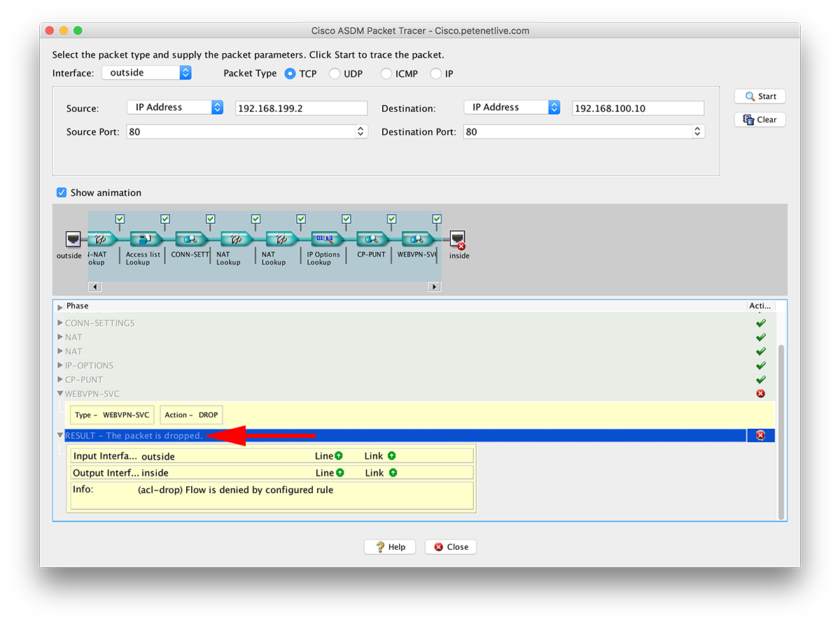This screenshot has width=840, height=624.
Task: Click the 'Action - DROP' box
Action: click(x=191, y=415)
